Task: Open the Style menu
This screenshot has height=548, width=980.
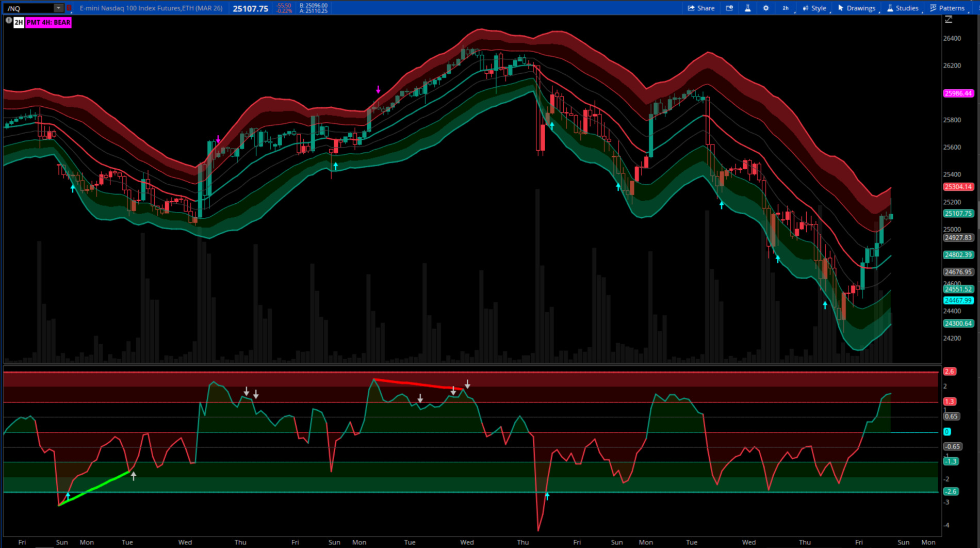Action: point(814,8)
